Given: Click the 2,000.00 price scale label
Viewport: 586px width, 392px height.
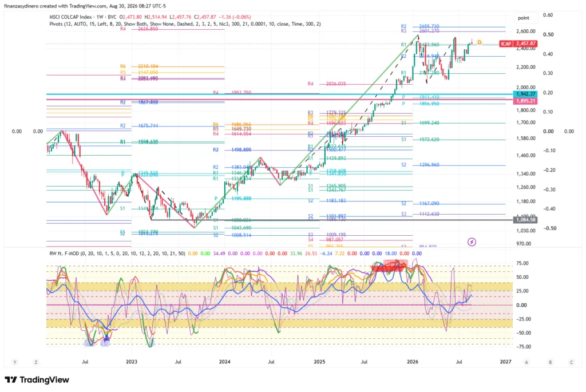Looking at the screenshot, I should pyautogui.click(x=525, y=88).
